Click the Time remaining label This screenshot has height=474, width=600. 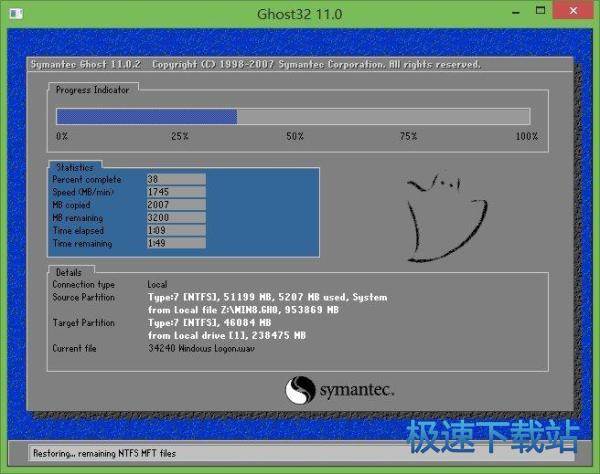[82, 243]
